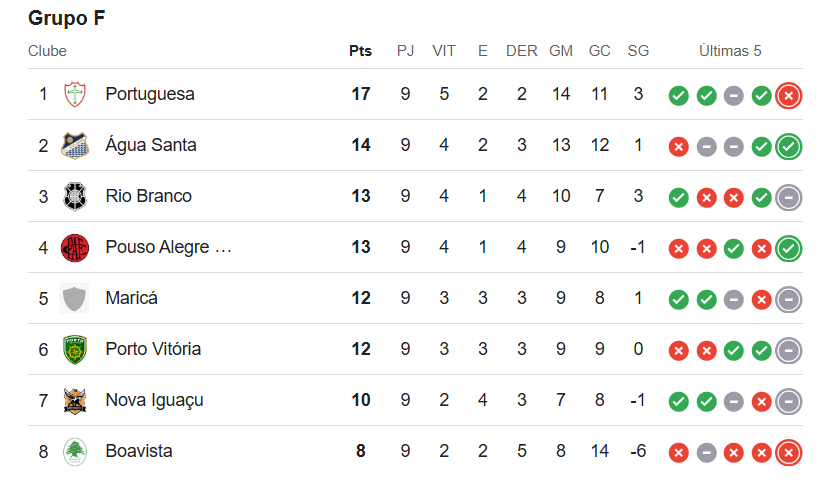Select the SG column header
The height and width of the screenshot is (490, 832).
[x=638, y=51]
